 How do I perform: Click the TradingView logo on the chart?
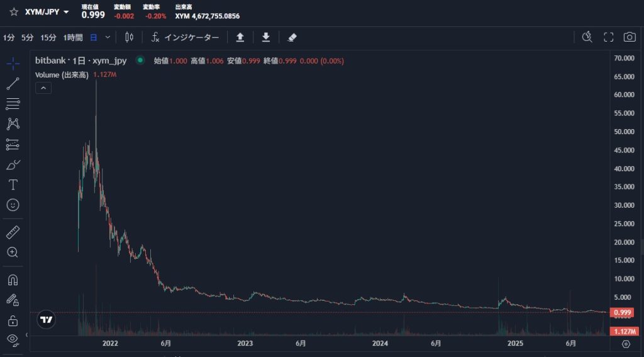coord(46,319)
